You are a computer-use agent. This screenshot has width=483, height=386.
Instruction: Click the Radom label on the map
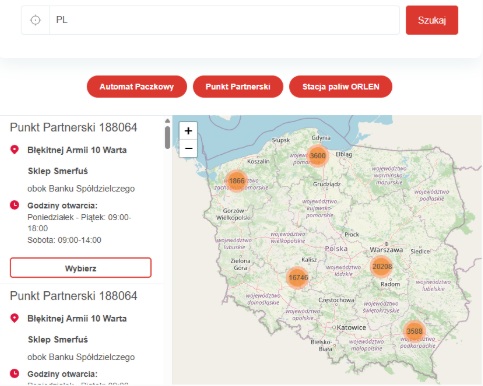(x=390, y=284)
